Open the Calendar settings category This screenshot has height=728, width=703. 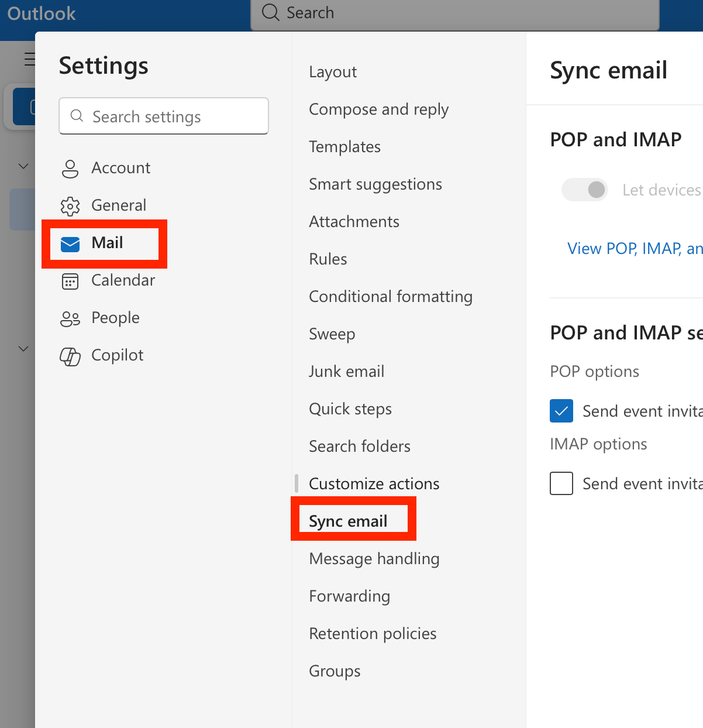(x=108, y=280)
